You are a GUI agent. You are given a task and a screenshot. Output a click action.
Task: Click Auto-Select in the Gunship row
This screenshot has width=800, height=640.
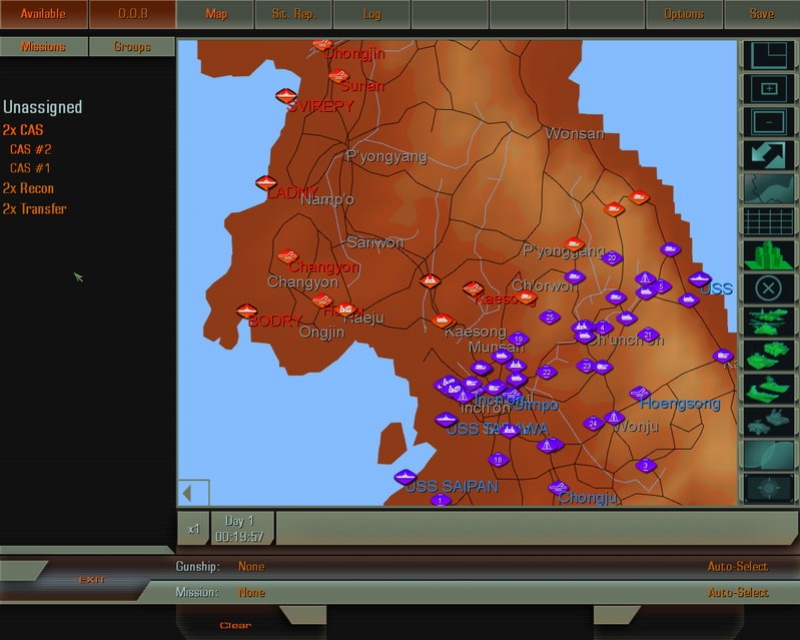click(737, 567)
